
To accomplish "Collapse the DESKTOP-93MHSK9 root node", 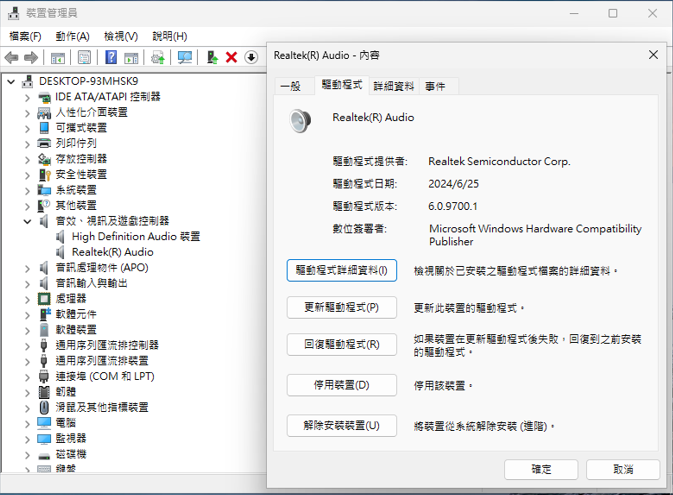I will coord(11,82).
